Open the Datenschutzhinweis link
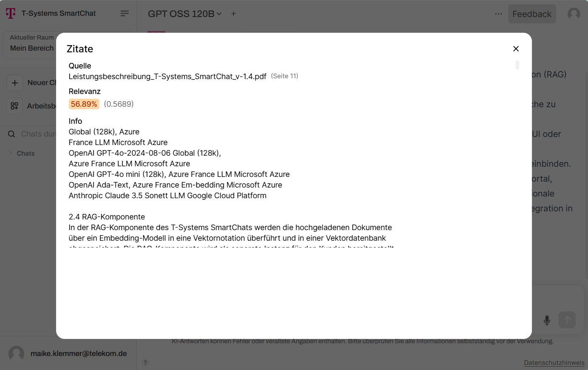588x370 pixels. pyautogui.click(x=554, y=363)
